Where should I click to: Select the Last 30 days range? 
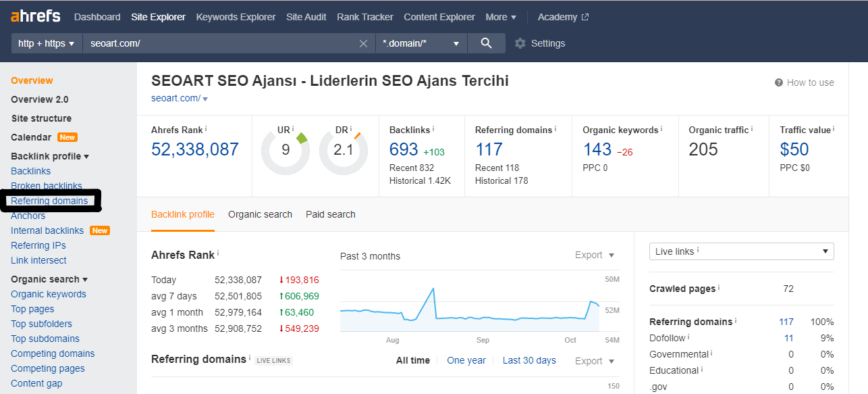[x=529, y=360]
